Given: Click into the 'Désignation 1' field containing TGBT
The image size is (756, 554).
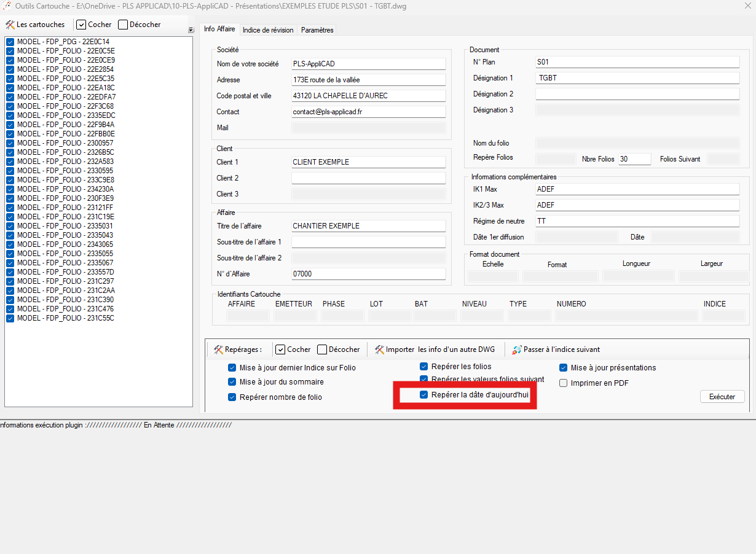Looking at the screenshot, I should click(x=637, y=78).
